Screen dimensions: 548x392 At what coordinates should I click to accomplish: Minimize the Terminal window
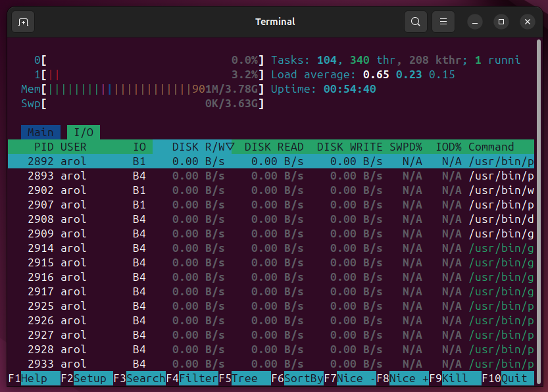point(474,22)
